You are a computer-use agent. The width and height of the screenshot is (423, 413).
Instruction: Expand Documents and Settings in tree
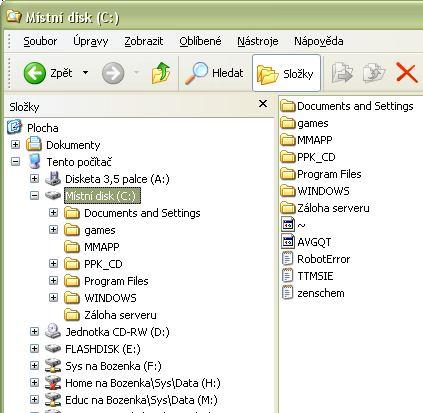(x=53, y=213)
